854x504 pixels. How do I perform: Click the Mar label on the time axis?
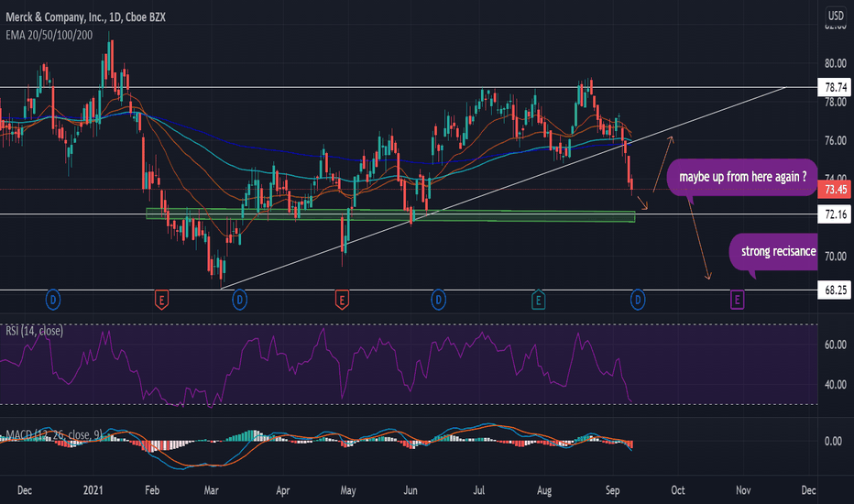[212, 490]
